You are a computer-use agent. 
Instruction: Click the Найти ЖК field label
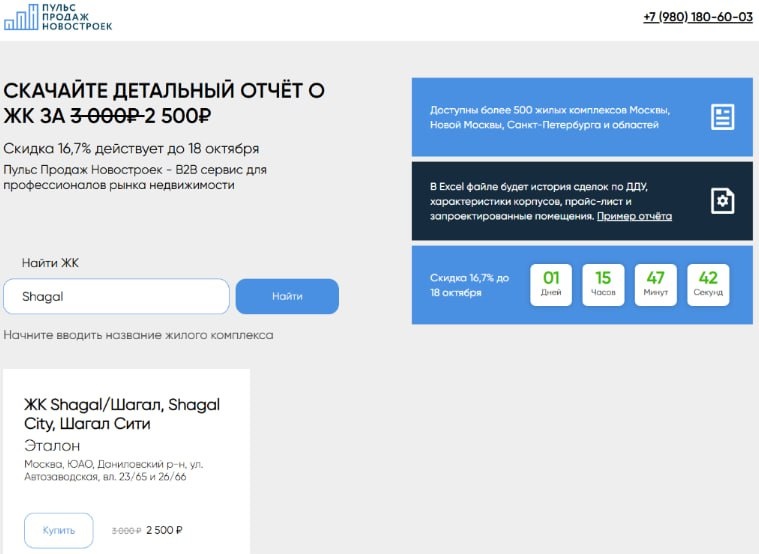click(50, 263)
